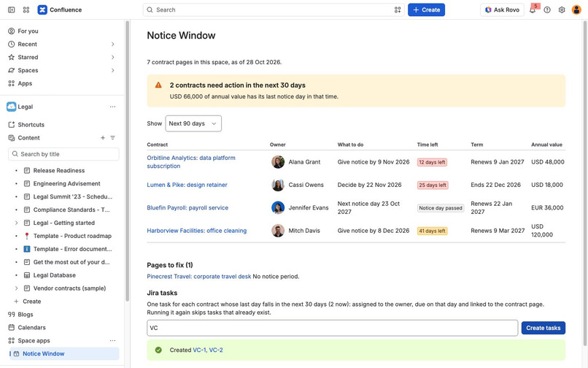Focus the Jira project key field
This screenshot has width=588, height=368.
(332, 328)
